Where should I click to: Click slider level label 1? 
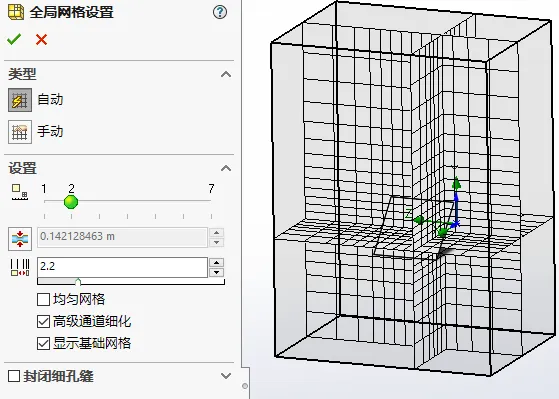[x=44, y=188]
